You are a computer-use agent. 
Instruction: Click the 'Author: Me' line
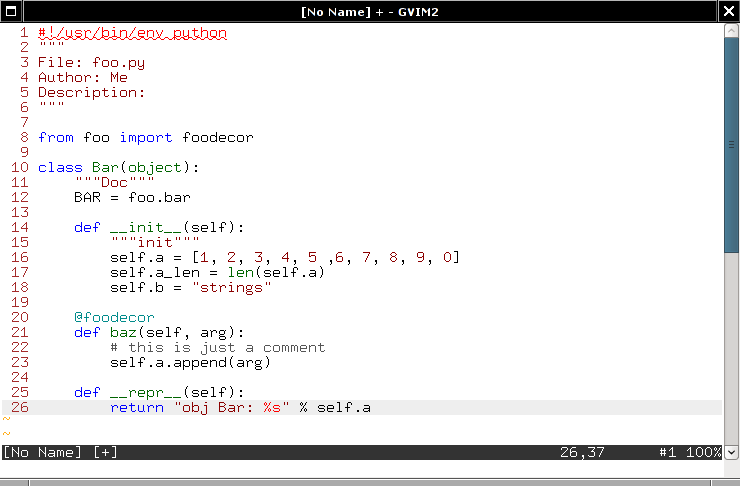(83, 77)
